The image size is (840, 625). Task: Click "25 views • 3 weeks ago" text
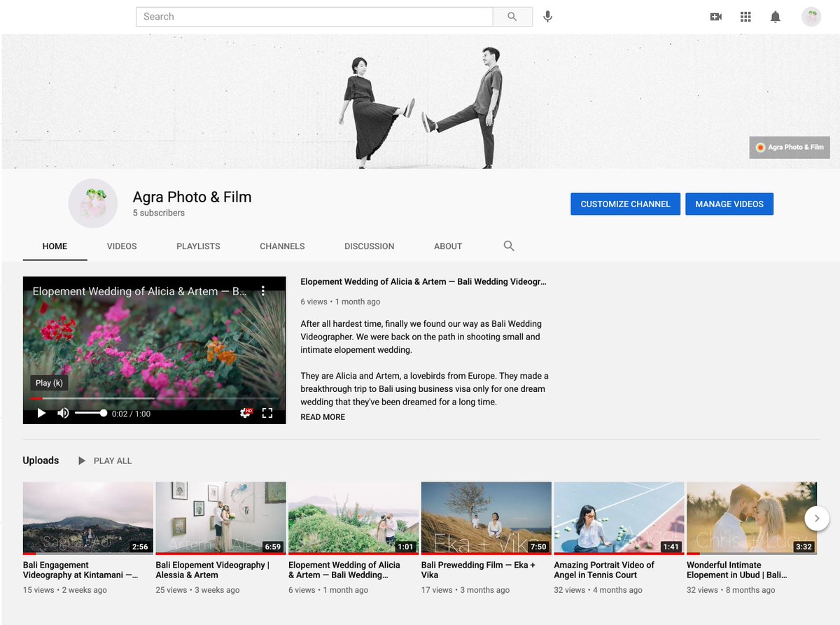pyautogui.click(x=197, y=590)
